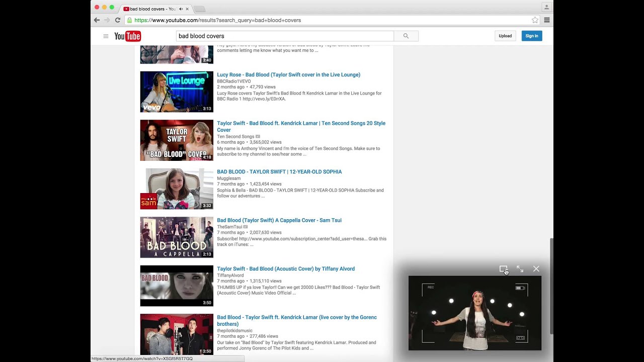Dock mini player with screen icon
Screen dimensions: 644x362
503,269
